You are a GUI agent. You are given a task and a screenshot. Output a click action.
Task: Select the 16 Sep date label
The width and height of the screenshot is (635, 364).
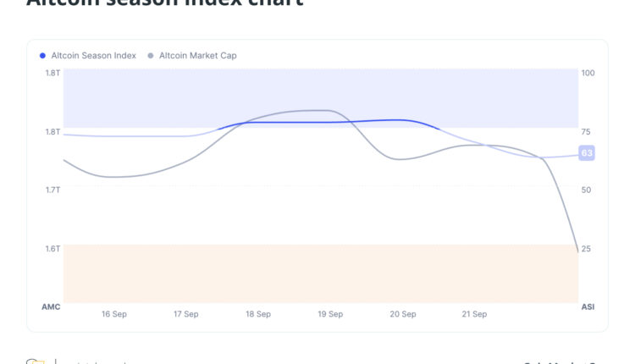point(114,314)
